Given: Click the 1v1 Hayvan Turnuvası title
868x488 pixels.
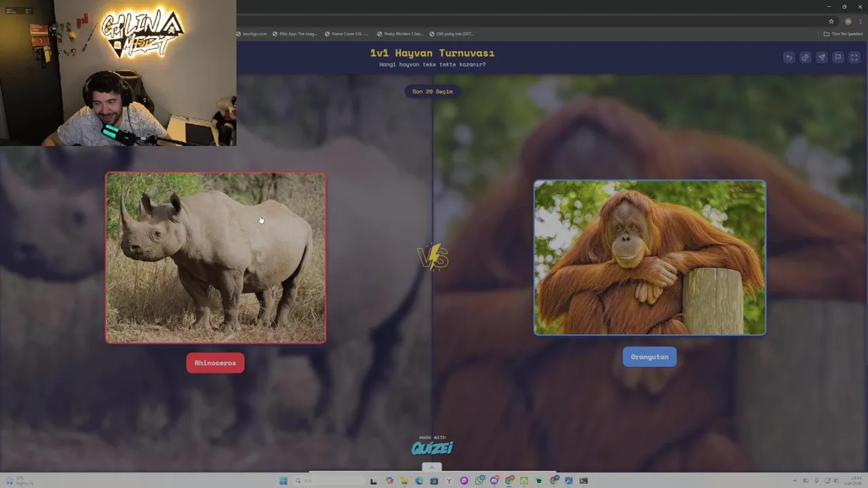Looking at the screenshot, I should 432,53.
